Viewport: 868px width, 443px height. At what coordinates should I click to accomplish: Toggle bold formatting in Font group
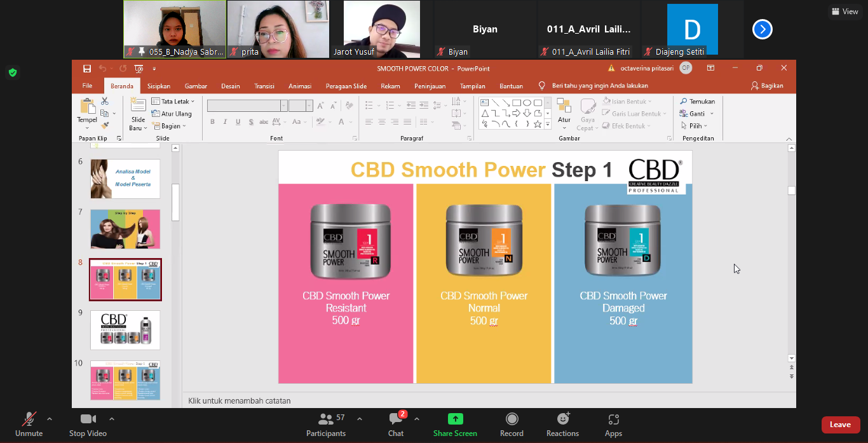[x=213, y=122]
